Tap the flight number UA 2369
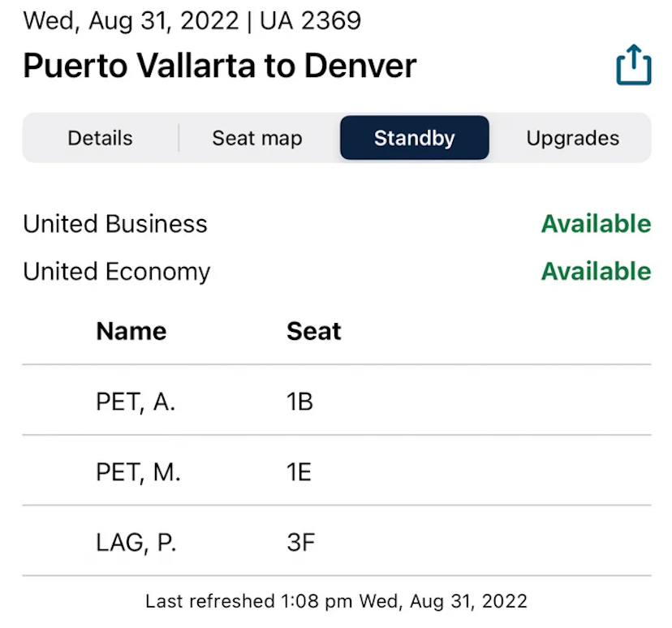Viewport: 672px width, 628px height. pyautogui.click(x=310, y=20)
